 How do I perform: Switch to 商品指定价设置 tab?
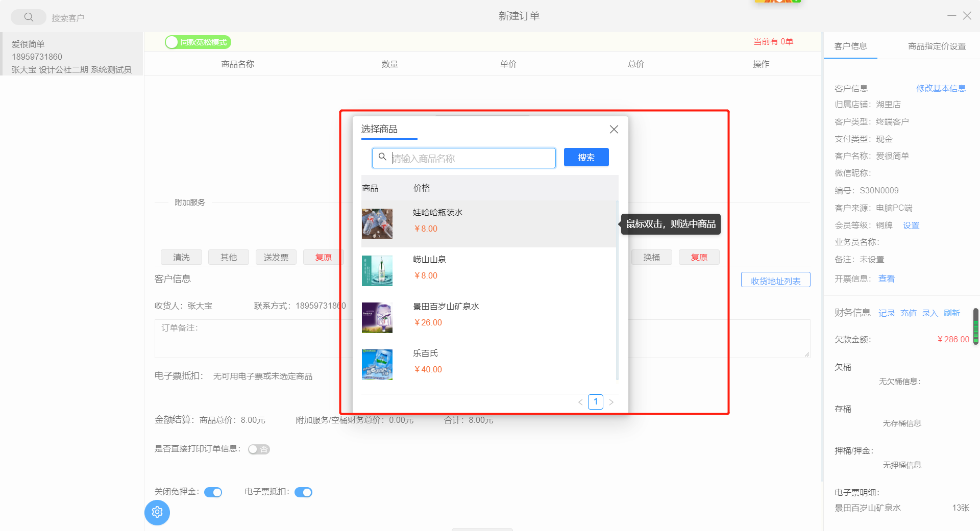click(x=937, y=46)
